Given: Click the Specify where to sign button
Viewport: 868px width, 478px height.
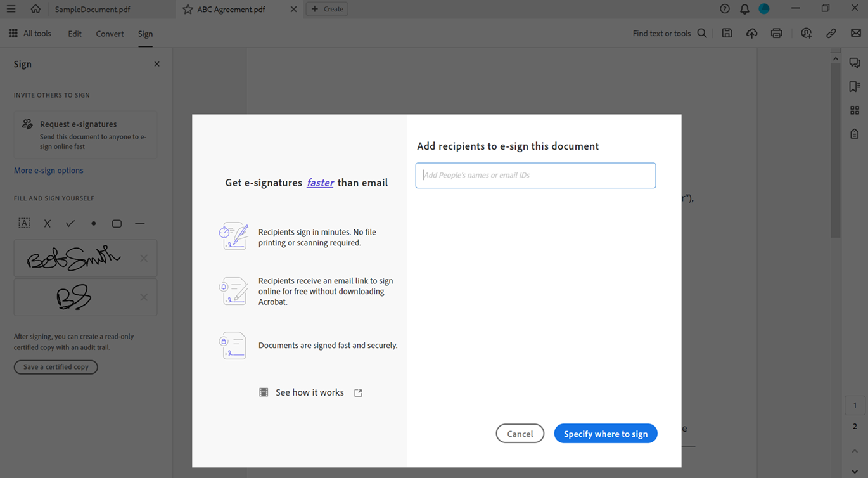Looking at the screenshot, I should tap(605, 434).
